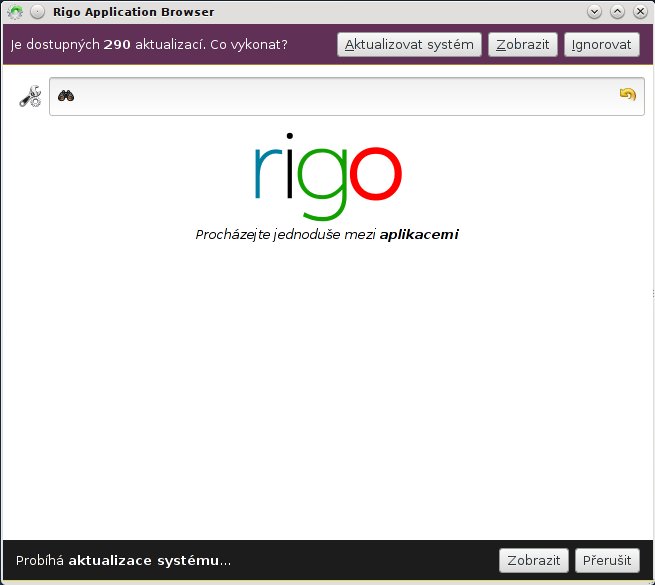The image size is (655, 585).
Task: Click the "Aktualizovat systém" button
Action: [409, 45]
